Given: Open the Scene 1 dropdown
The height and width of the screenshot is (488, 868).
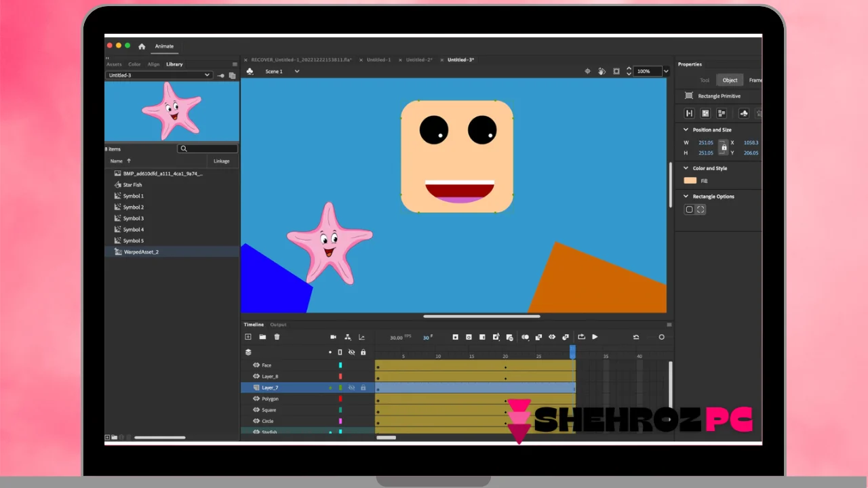Looking at the screenshot, I should click(x=296, y=71).
